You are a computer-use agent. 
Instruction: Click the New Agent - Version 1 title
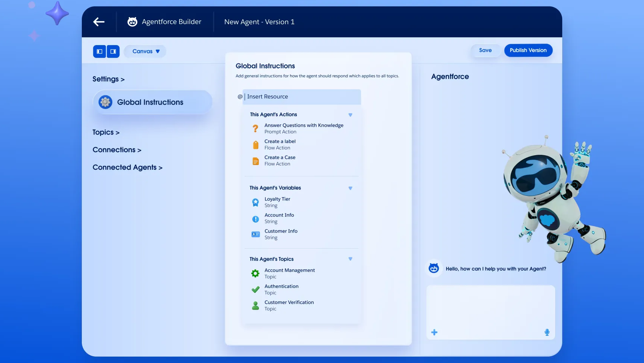click(259, 22)
